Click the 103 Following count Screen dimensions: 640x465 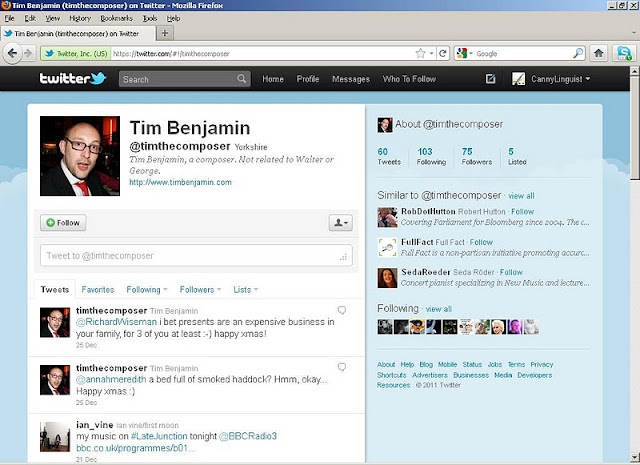(x=431, y=156)
